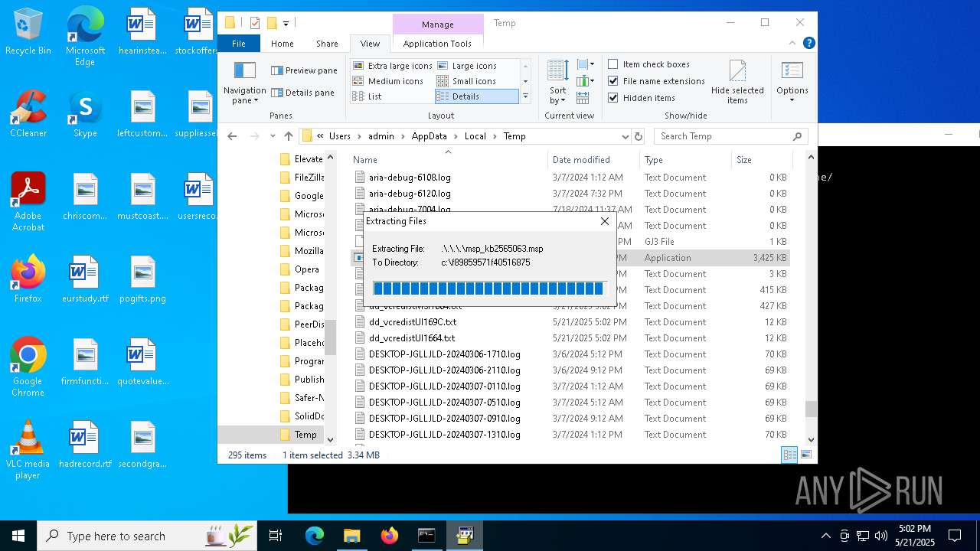The width and height of the screenshot is (980, 551).
Task: Switch to the Home tab
Action: point(283,44)
